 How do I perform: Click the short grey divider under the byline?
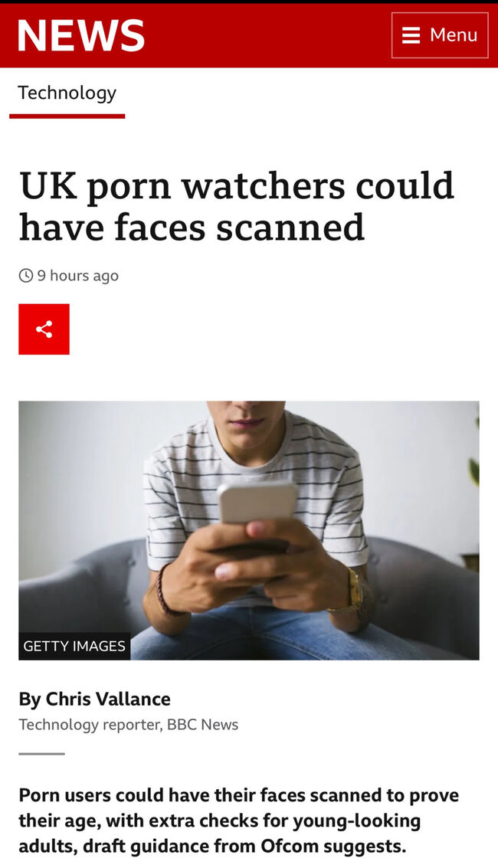[41, 753]
